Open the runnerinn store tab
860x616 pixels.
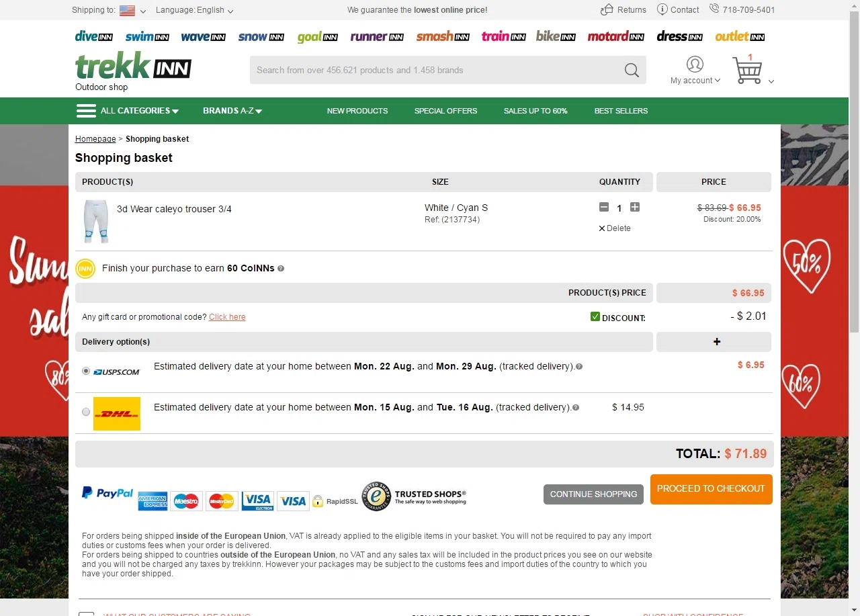pyautogui.click(x=377, y=36)
